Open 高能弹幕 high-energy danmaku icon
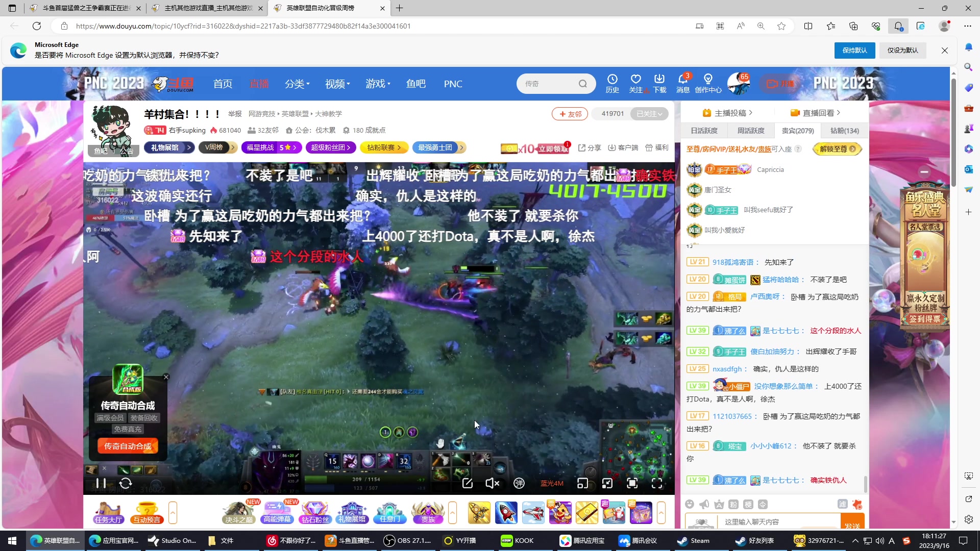980x551 pixels. [x=277, y=513]
